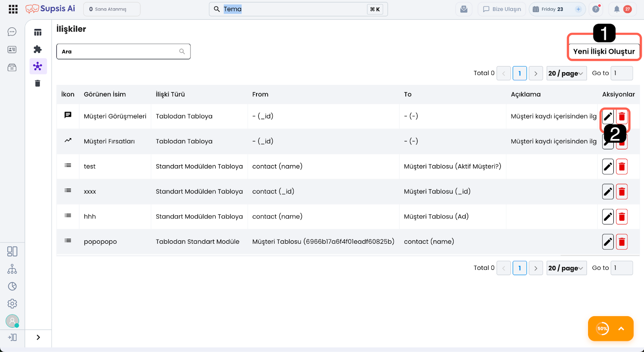Open the trash bin in sidebar
This screenshot has width=644, height=352.
pos(38,83)
